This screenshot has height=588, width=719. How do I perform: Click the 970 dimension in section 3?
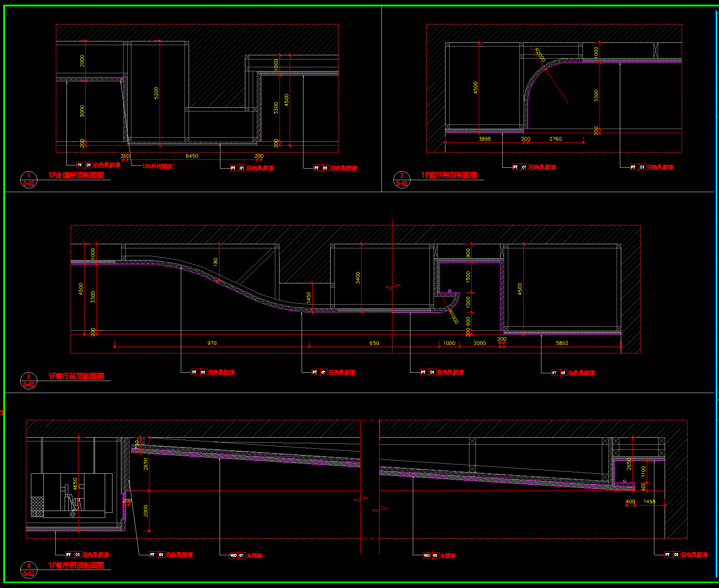pyautogui.click(x=212, y=343)
